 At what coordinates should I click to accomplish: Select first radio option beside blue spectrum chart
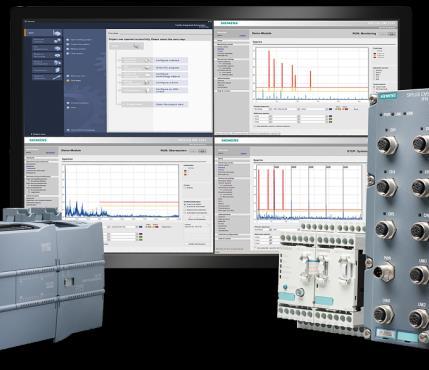coord(185,204)
